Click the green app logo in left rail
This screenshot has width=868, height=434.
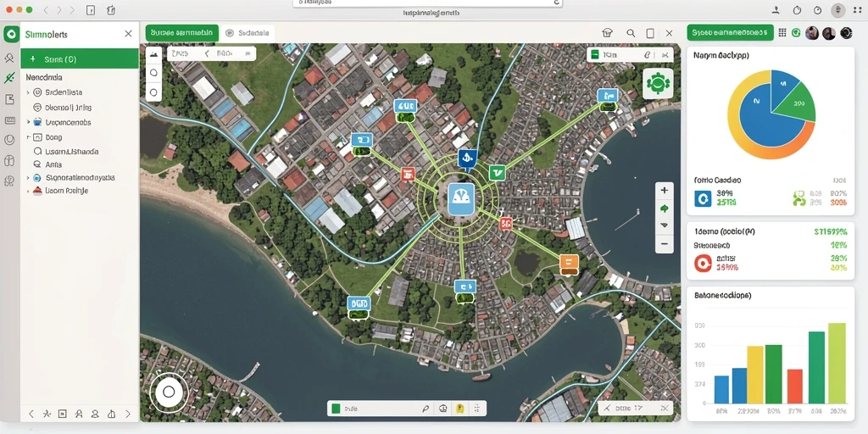pyautogui.click(x=10, y=34)
